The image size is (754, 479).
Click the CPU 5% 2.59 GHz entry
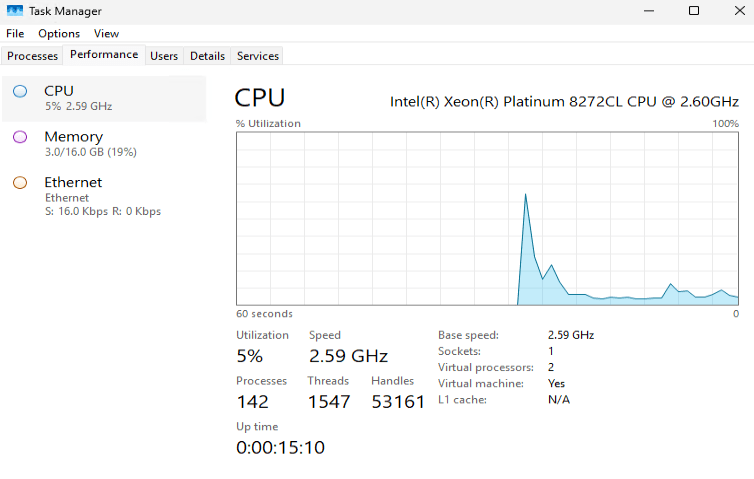pos(78,106)
